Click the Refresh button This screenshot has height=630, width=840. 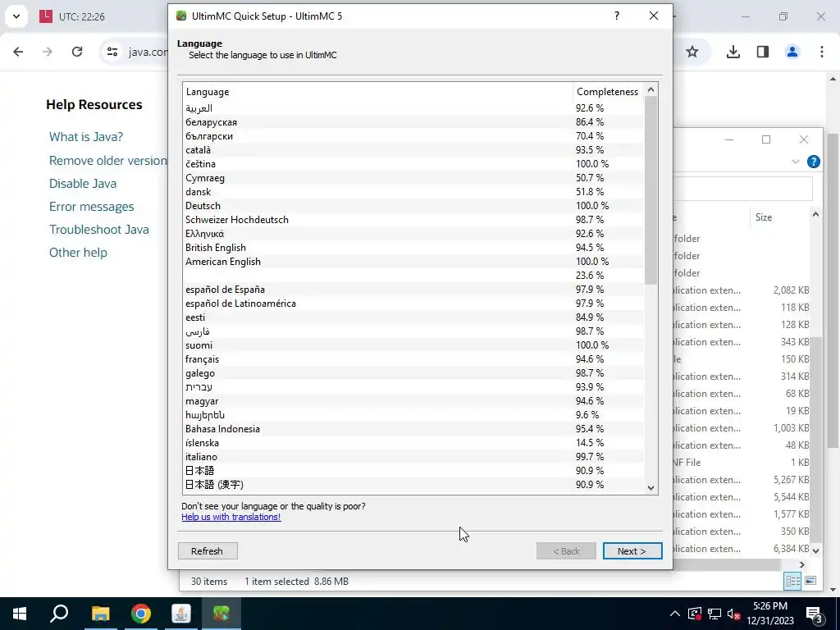(x=208, y=550)
